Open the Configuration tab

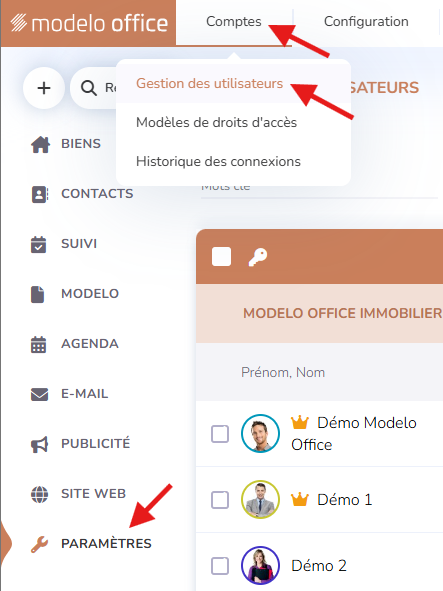pyautogui.click(x=366, y=22)
